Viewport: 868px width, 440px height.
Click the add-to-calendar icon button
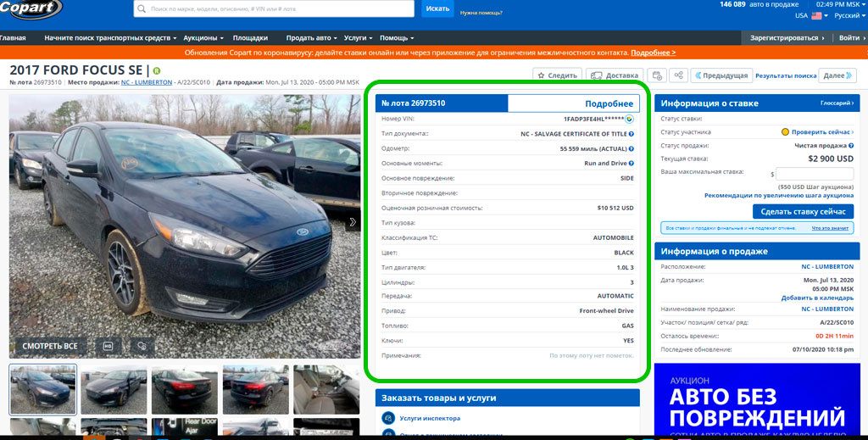coord(657,75)
